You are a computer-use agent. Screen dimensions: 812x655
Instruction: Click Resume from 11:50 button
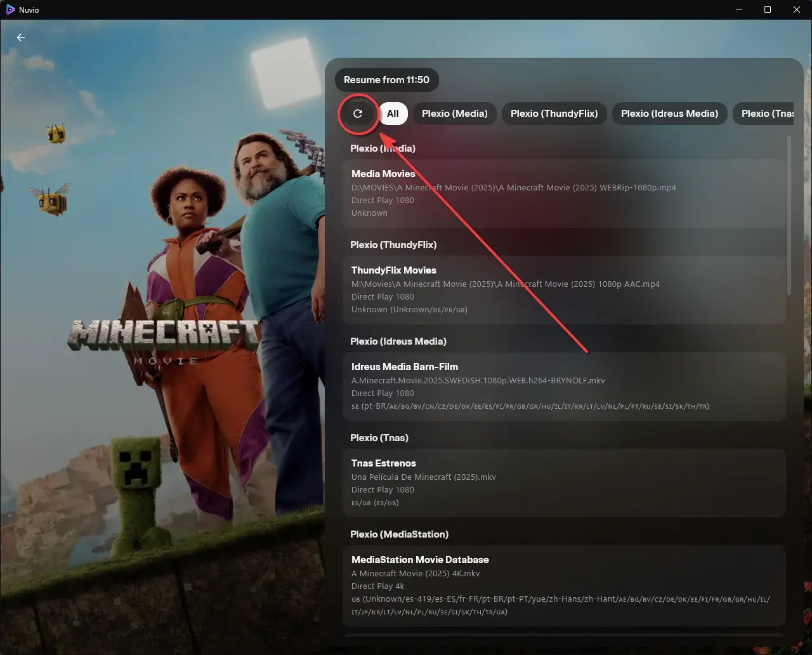387,80
